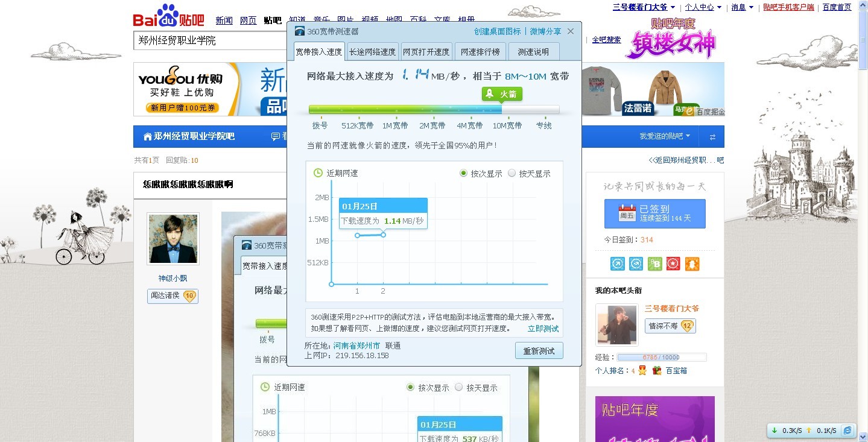Click the green B badge icon
Image resolution: width=868 pixels, height=442 pixels.
tap(655, 264)
